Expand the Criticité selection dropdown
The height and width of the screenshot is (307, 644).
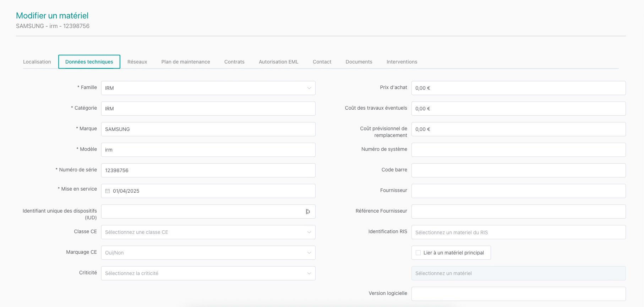coord(208,273)
